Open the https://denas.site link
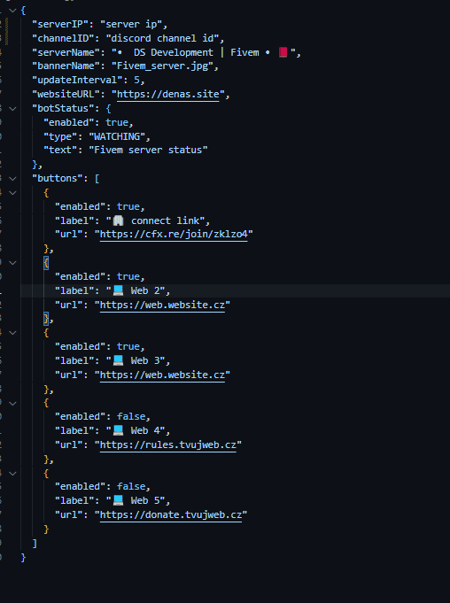Image resolution: width=450 pixels, height=603 pixels. coord(168,95)
